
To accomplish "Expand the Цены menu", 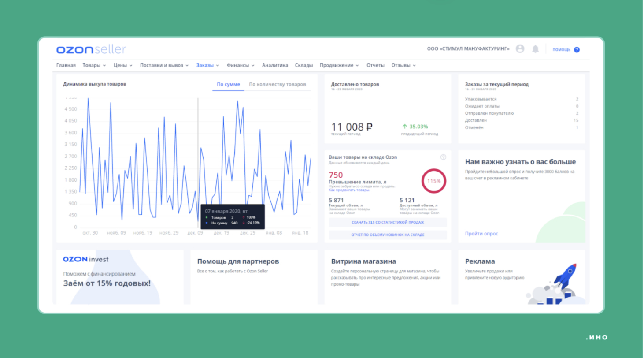I will coord(123,65).
